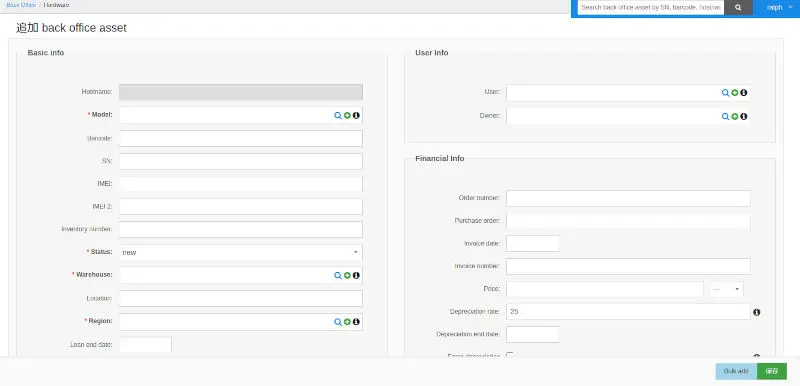
Task: Open the info icon next to Owner
Action: point(744,116)
